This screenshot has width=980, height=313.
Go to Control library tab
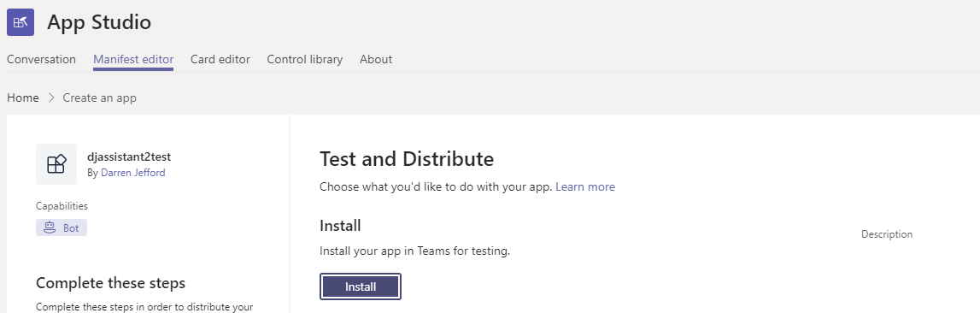click(305, 60)
